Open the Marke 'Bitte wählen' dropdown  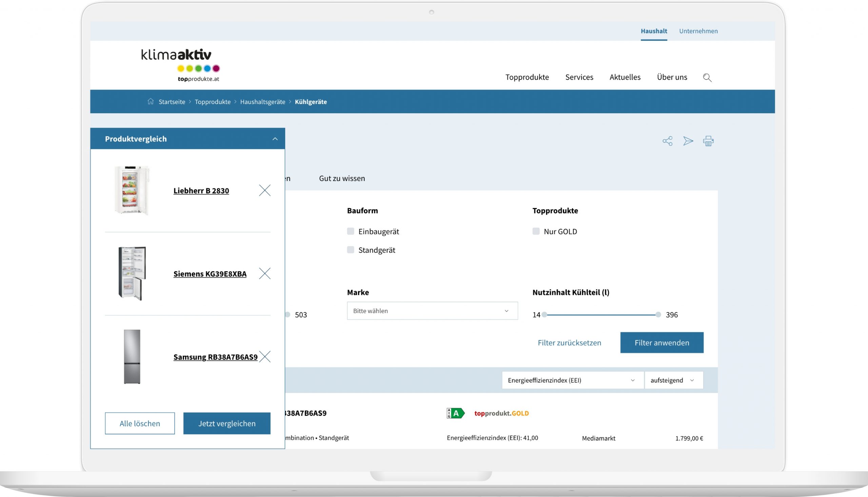pos(432,311)
